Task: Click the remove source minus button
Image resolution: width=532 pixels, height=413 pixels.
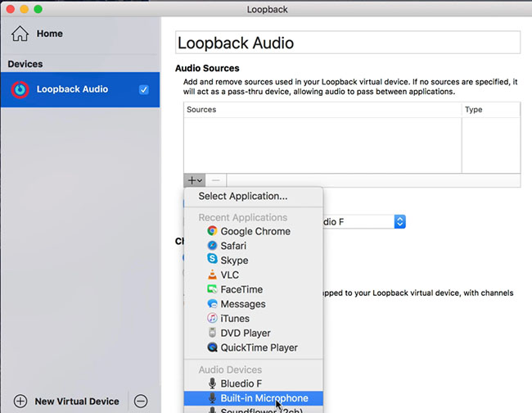Action: point(216,180)
